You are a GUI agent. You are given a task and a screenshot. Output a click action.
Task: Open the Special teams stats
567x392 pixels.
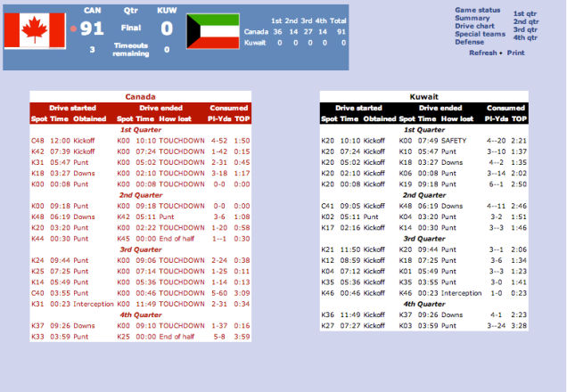480,34
